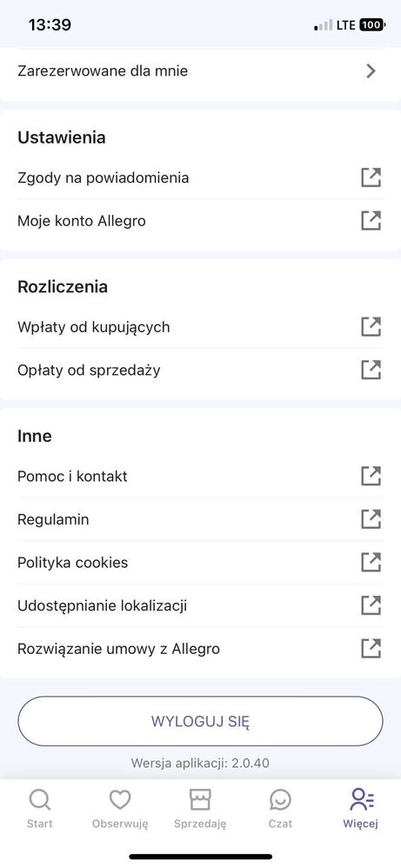The width and height of the screenshot is (401, 868).
Task: Tap the home indicator bar
Action: coord(200,857)
